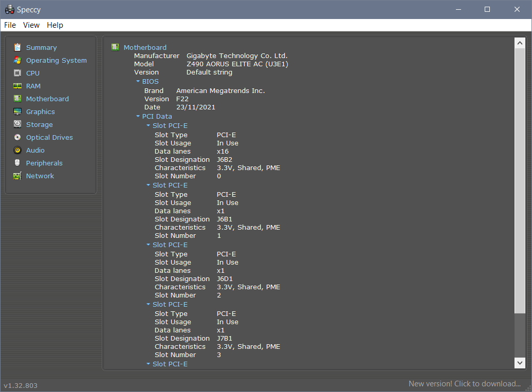532x392 pixels.
Task: Collapse the PCI Data node
Action: tap(138, 116)
